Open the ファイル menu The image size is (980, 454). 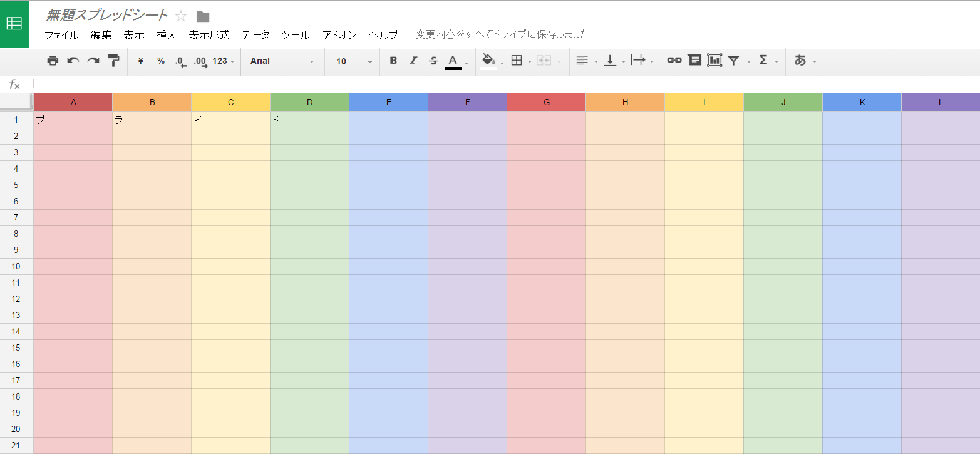61,35
